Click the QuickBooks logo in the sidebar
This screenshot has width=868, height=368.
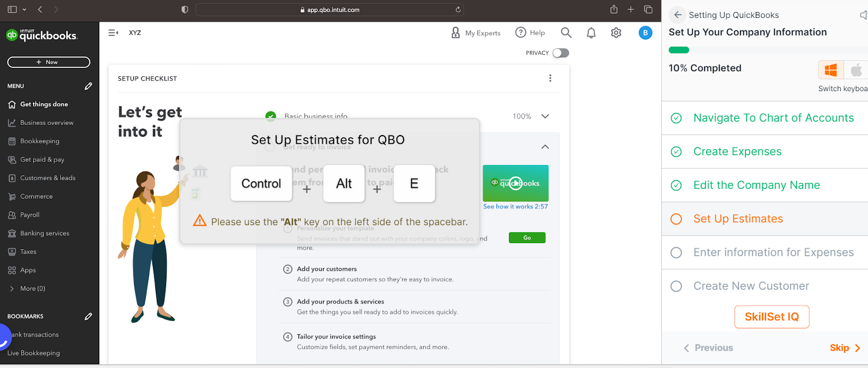click(42, 35)
